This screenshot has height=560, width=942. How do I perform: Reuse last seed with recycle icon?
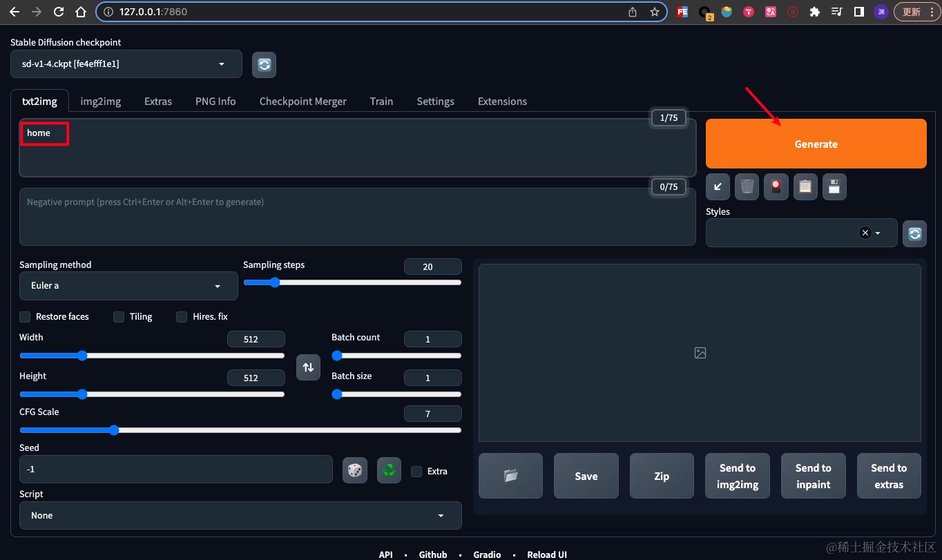point(390,470)
